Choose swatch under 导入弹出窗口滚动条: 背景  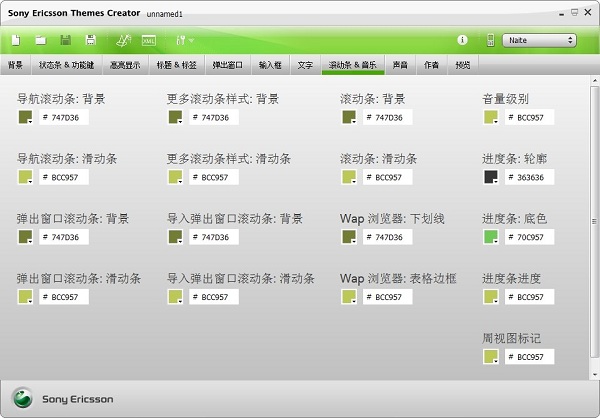pos(176,237)
